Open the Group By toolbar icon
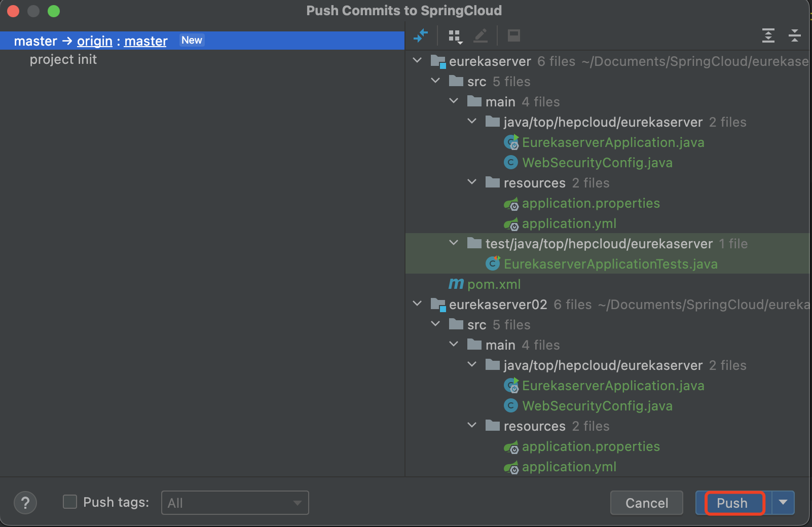 [455, 36]
